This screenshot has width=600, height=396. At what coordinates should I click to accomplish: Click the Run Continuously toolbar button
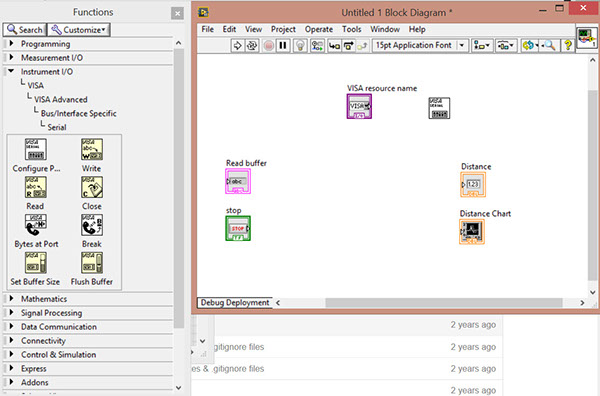tap(252, 46)
